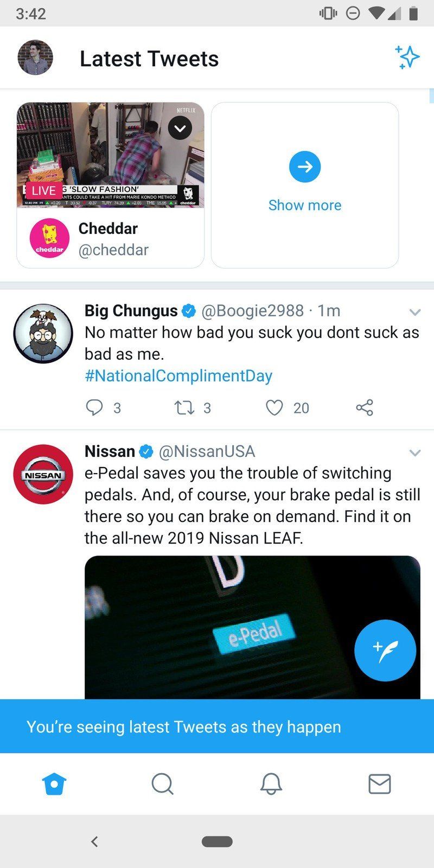Open the dropdown on Nissan's tweet
This screenshot has height=868, width=434.
[x=415, y=452]
